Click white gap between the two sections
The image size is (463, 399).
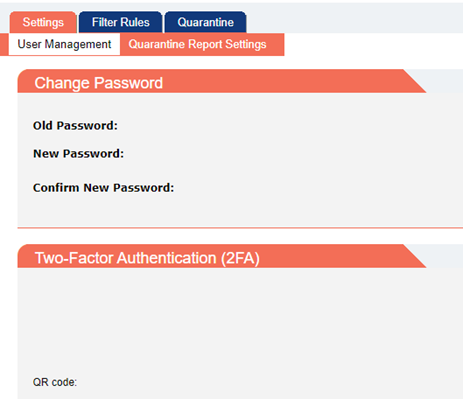click(x=240, y=236)
